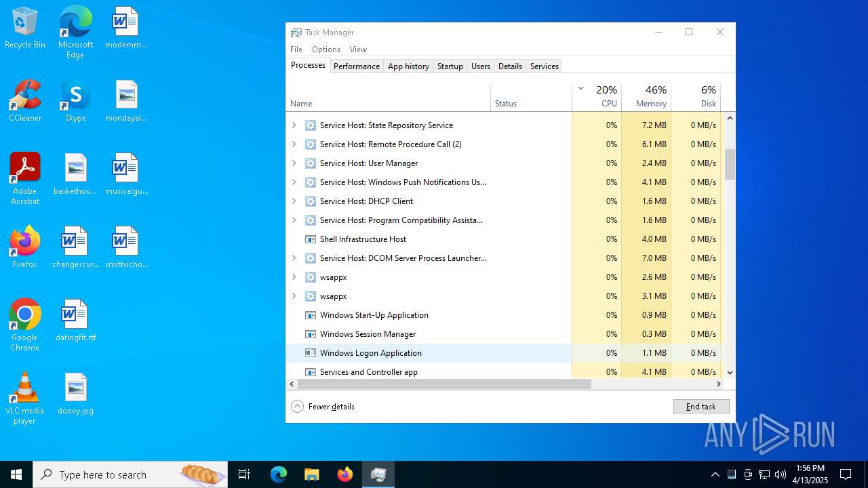Open the File menu
Image resolution: width=868 pixels, height=488 pixels.
click(296, 49)
